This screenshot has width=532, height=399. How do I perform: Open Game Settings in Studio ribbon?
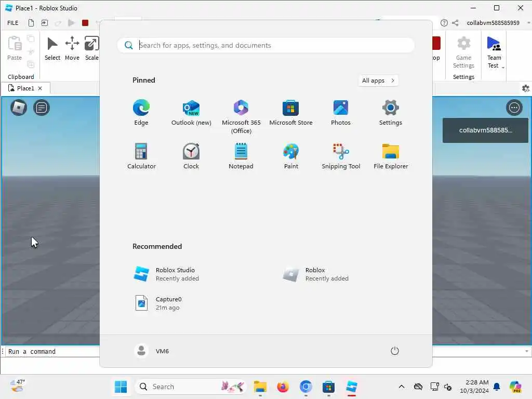point(463,52)
